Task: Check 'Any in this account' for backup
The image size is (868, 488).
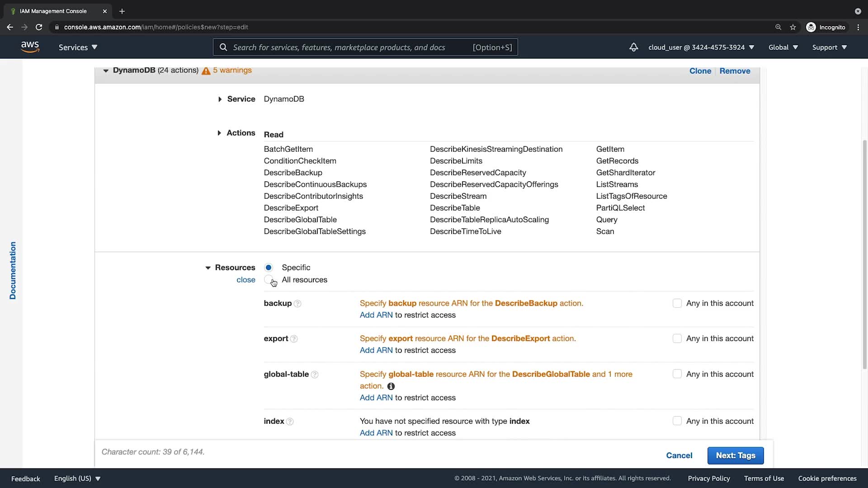Action: point(677,303)
